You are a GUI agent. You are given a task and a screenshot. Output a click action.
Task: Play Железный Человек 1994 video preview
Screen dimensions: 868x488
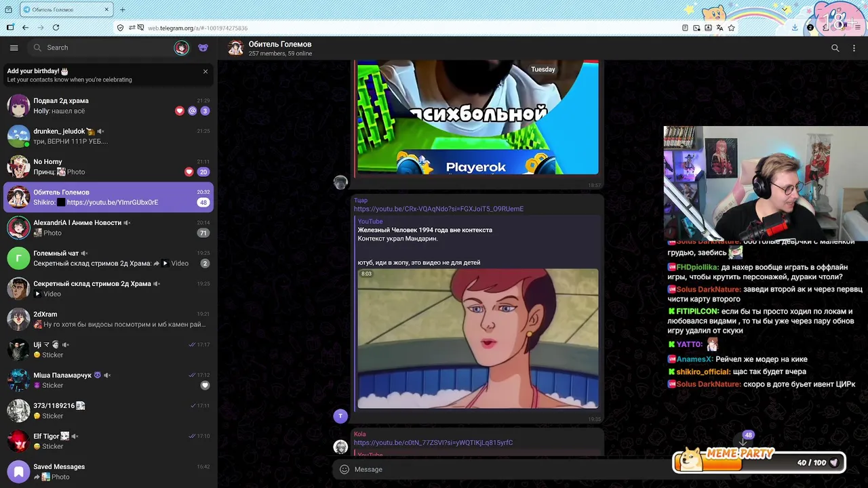pos(478,339)
